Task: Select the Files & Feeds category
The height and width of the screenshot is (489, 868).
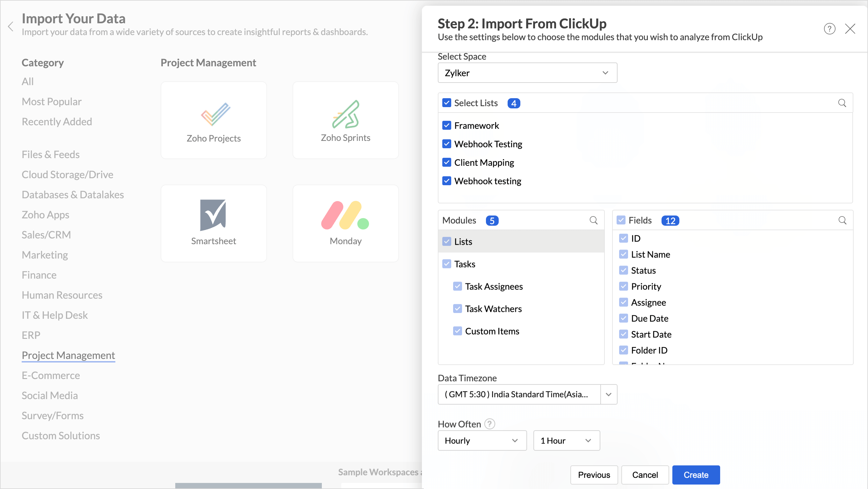Action: (x=51, y=154)
